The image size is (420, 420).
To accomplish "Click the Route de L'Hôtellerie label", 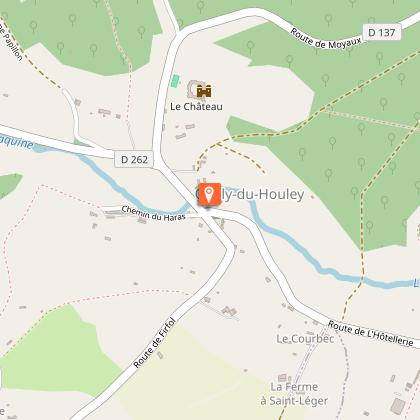I will (370, 333).
